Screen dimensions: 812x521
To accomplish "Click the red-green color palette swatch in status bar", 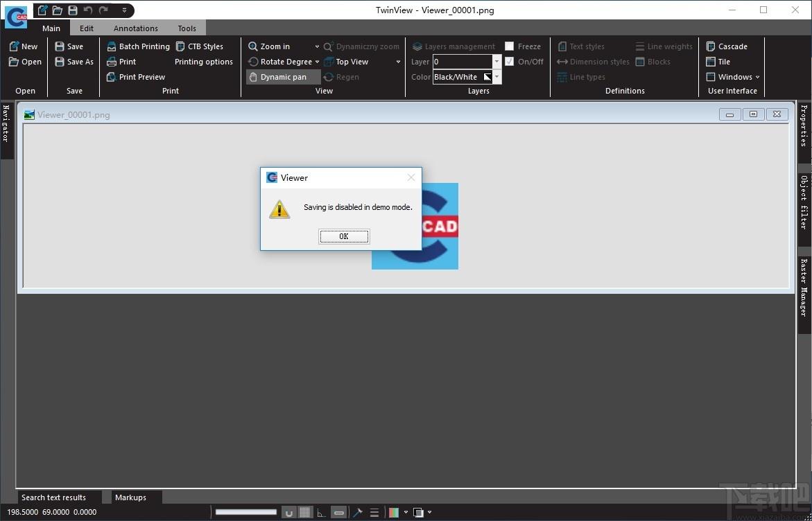I will point(394,513).
